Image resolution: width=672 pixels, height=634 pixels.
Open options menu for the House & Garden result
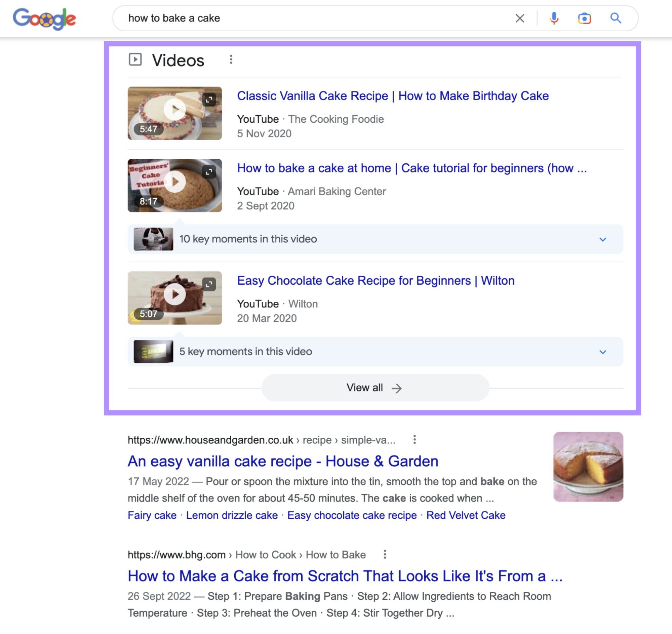tap(414, 439)
